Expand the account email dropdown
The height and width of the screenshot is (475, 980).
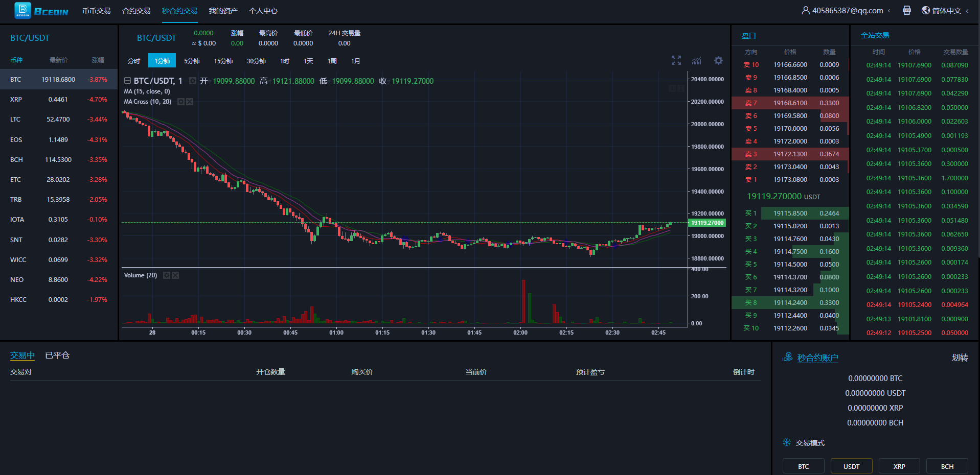[x=847, y=11]
